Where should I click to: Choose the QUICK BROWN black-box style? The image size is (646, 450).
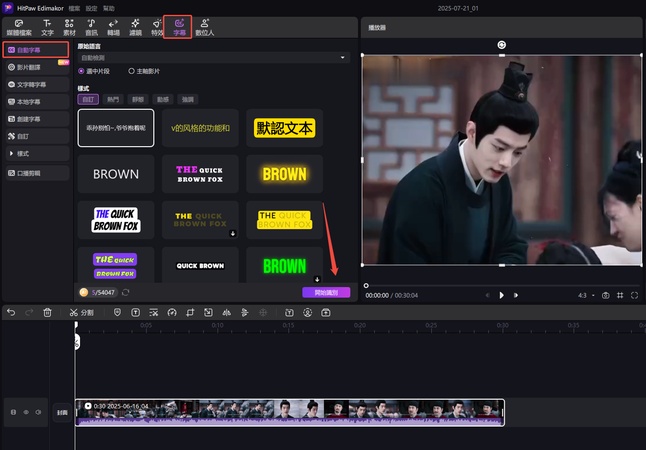[200, 265]
